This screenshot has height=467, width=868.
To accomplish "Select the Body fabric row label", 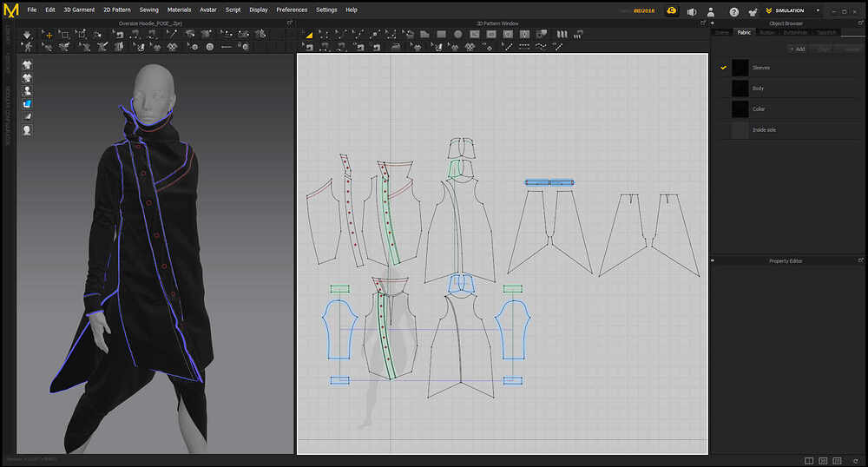I will (758, 89).
